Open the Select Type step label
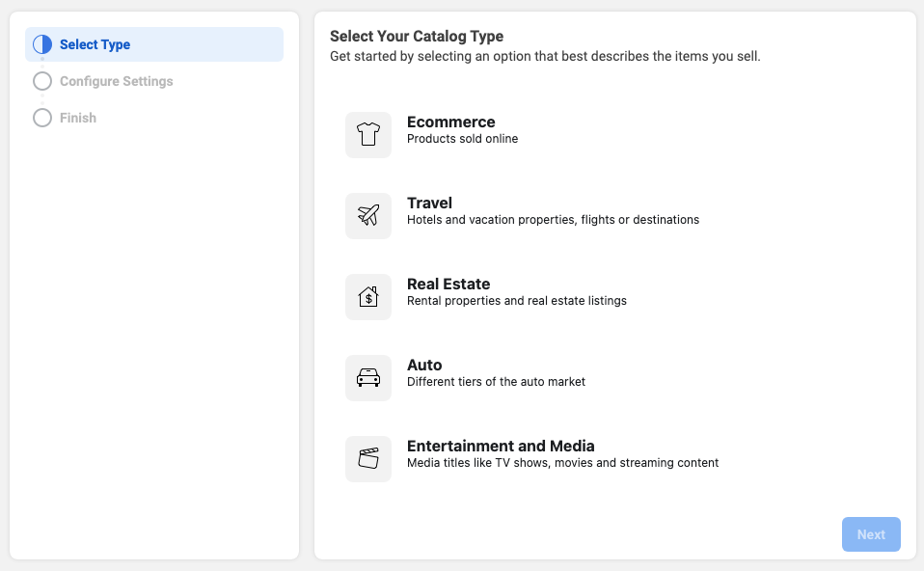Viewport: 924px width, 571px height. click(95, 44)
